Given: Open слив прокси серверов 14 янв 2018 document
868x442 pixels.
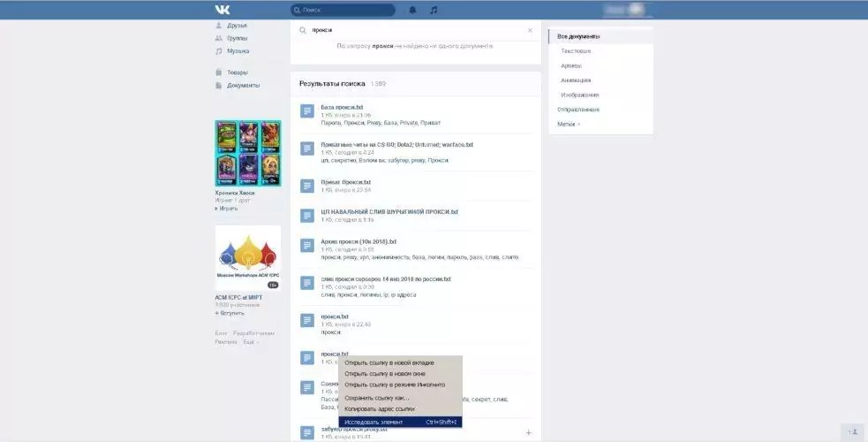Looking at the screenshot, I should [386, 279].
